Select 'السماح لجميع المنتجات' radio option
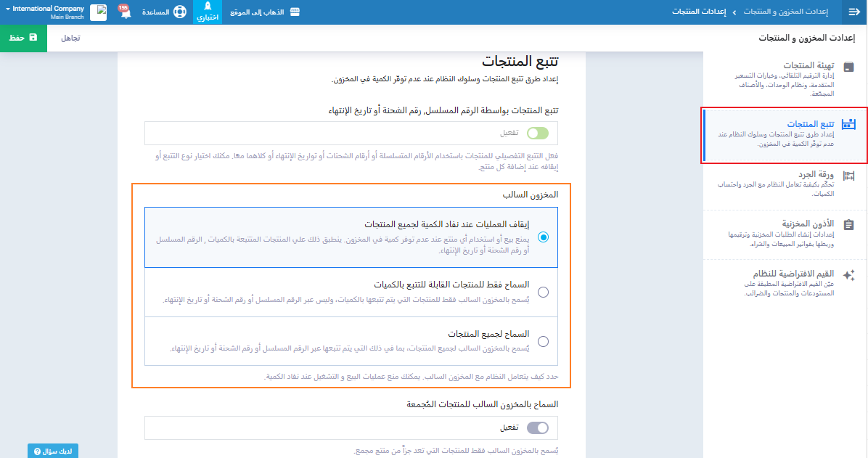The height and width of the screenshot is (458, 868). (x=544, y=341)
